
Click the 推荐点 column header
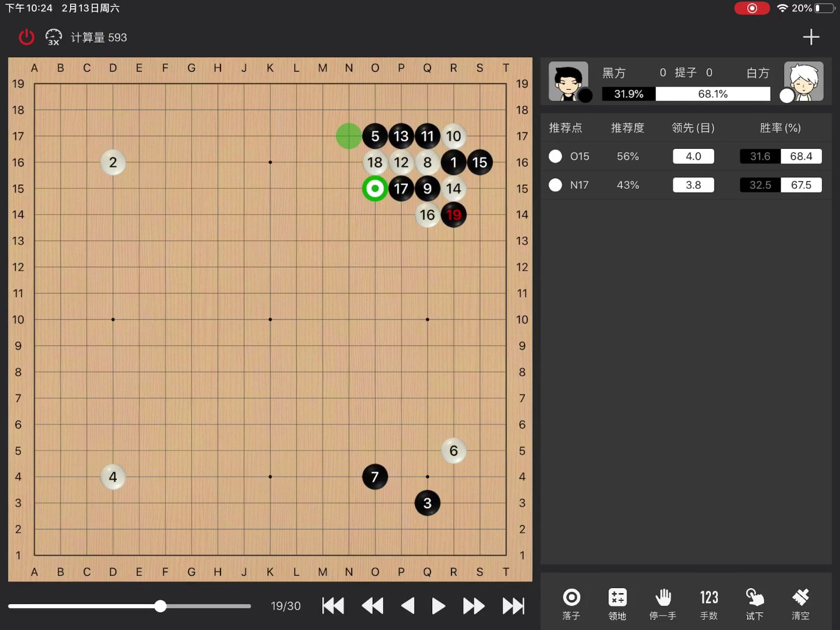[565, 128]
